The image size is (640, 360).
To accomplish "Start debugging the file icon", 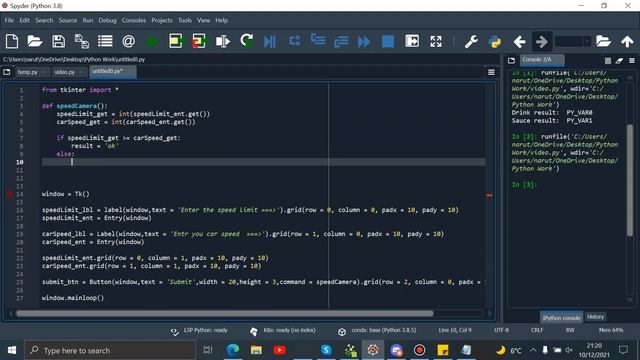I will pyautogui.click(x=270, y=41).
